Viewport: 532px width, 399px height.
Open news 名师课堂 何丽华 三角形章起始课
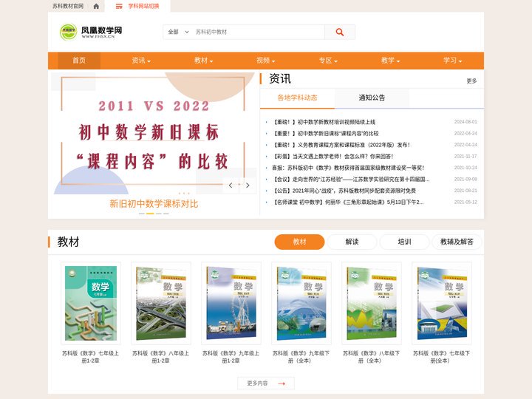click(x=348, y=202)
